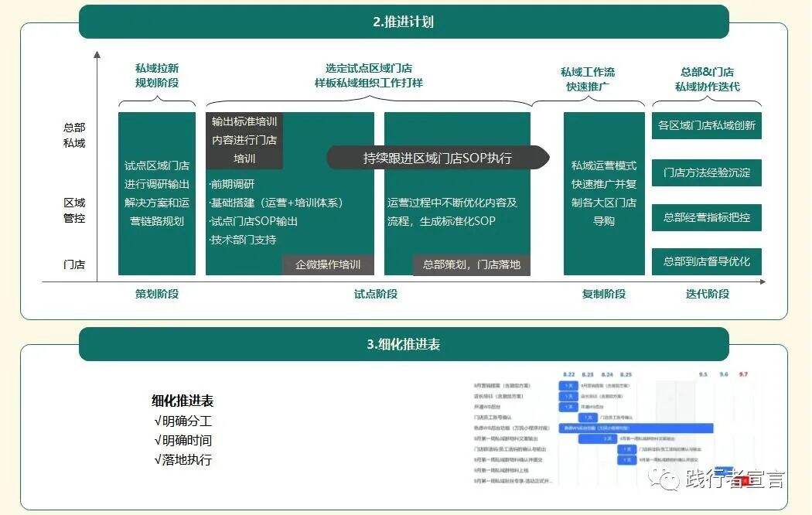This screenshot has height=515, width=812.
Task: Click the "策划阶段" axis label
Action: coord(157,294)
